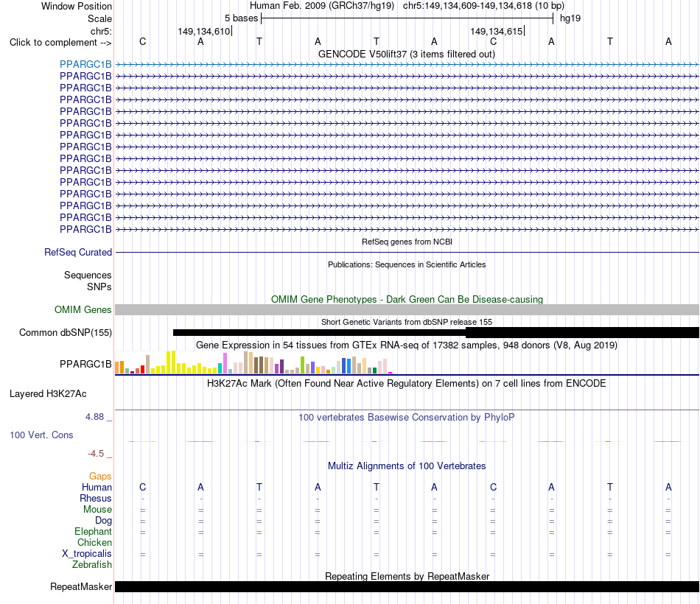Click last base A in Human alignment row
Screen dimensions: 700x604
[668, 487]
